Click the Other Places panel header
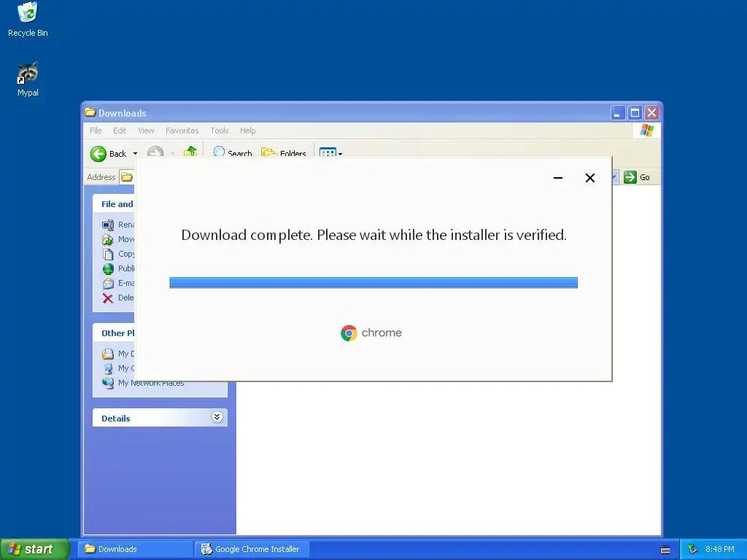This screenshot has width=747, height=560. coord(115,332)
